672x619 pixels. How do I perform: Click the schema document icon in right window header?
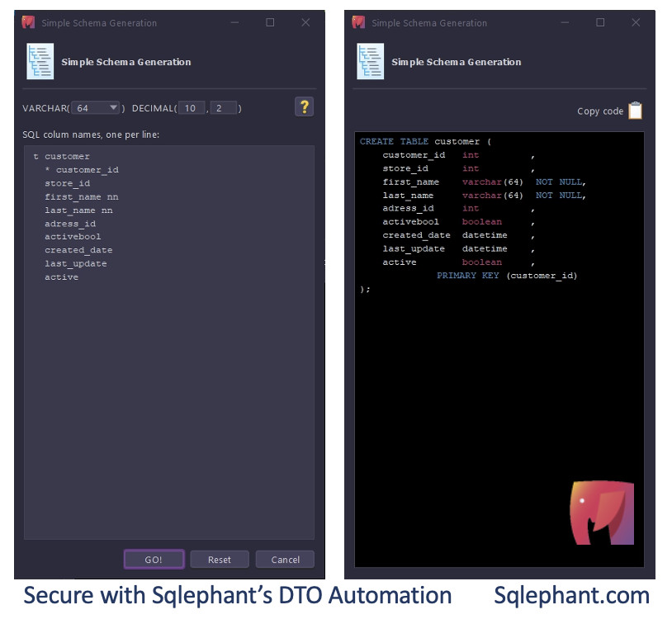(x=371, y=61)
